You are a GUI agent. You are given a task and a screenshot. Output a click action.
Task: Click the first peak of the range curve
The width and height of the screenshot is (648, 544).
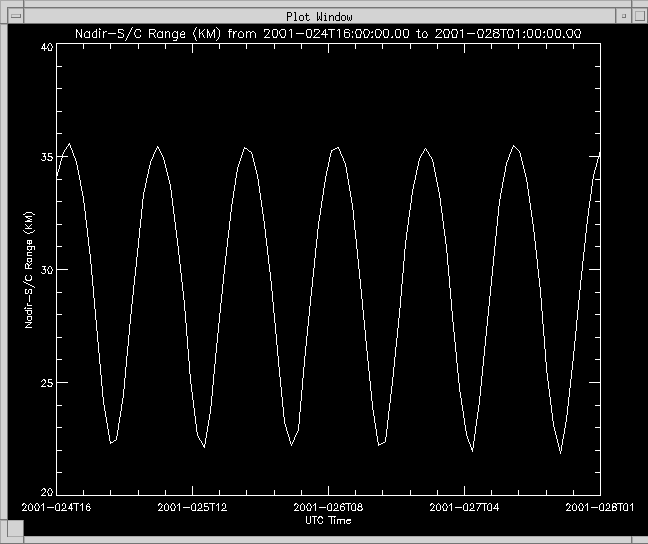tap(69, 144)
